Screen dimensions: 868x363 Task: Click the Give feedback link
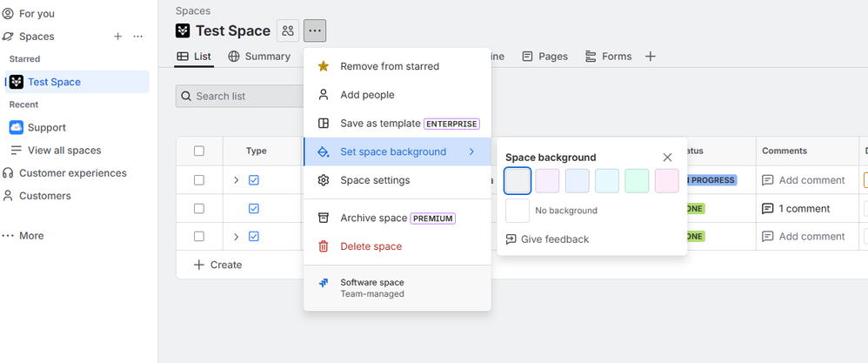[x=554, y=239]
